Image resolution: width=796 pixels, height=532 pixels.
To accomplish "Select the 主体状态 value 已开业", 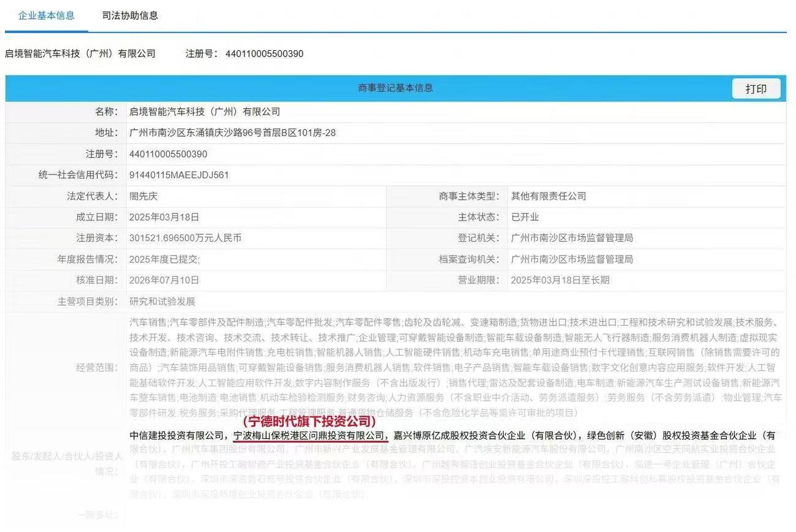I will pyautogui.click(x=525, y=218).
